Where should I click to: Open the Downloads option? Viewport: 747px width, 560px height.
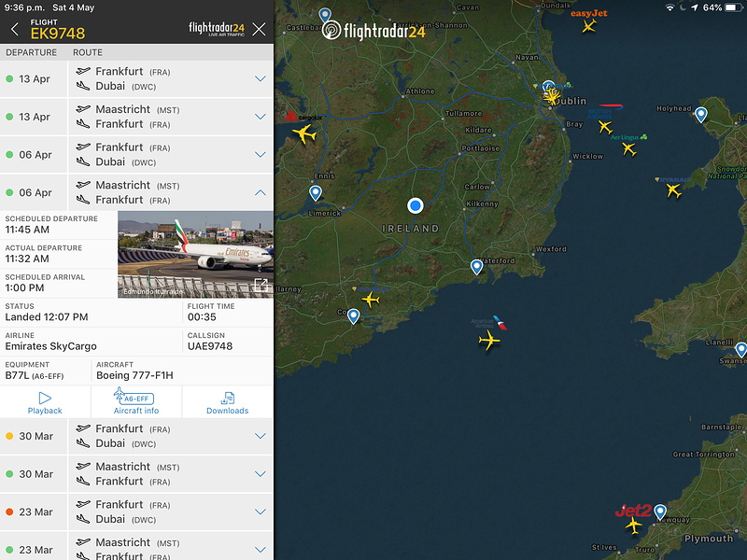[x=228, y=402]
